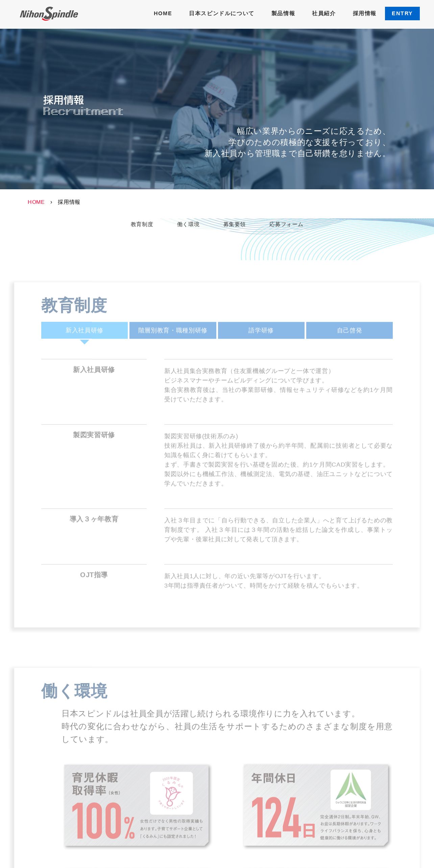Viewport: 434px width, 868px height.
Task: Click the 製図実習研修 row label
Action: tap(94, 435)
